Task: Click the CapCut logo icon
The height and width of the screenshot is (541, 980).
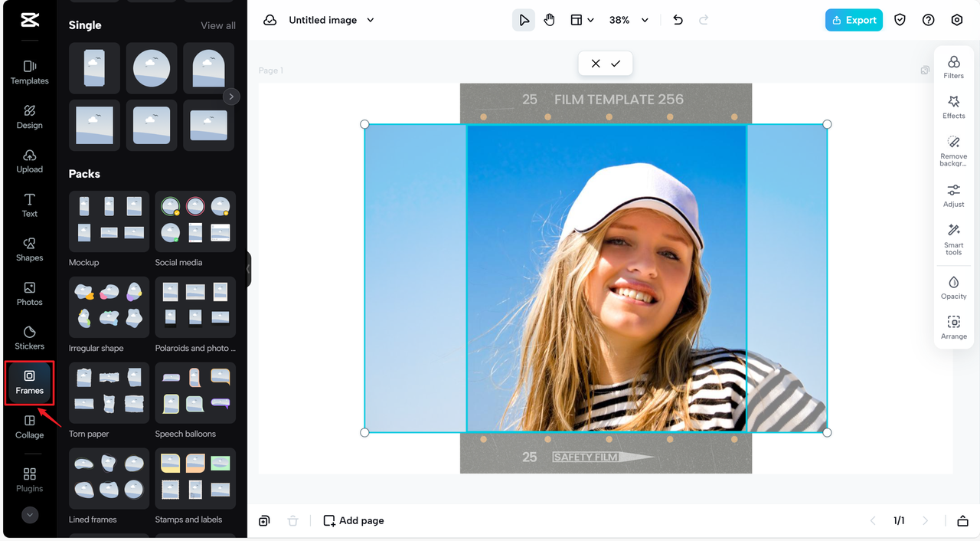Action: coord(30,21)
